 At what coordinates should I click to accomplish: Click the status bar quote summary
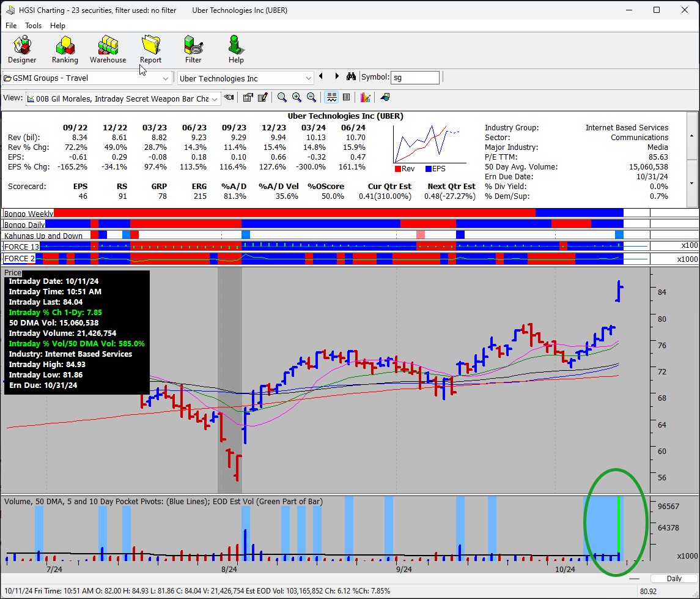197,591
